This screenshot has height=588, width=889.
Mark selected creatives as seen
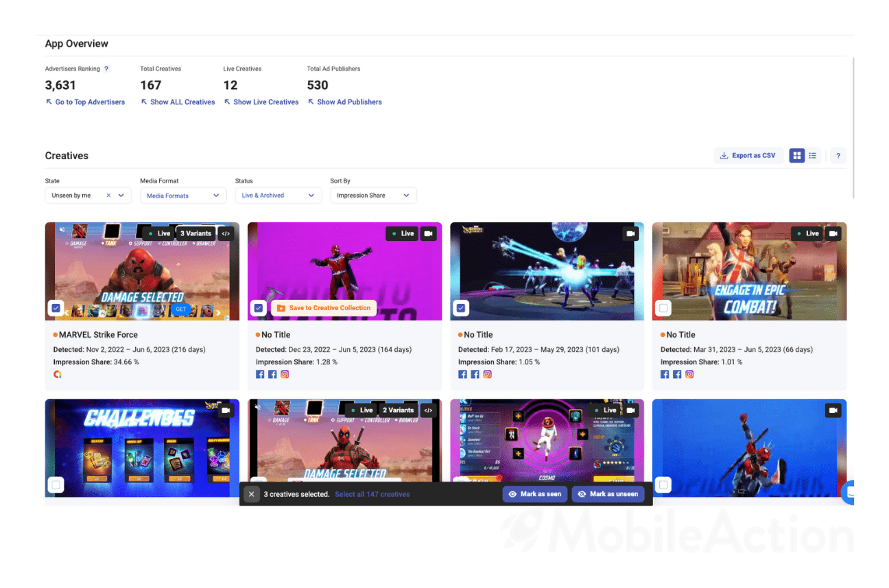coord(536,494)
